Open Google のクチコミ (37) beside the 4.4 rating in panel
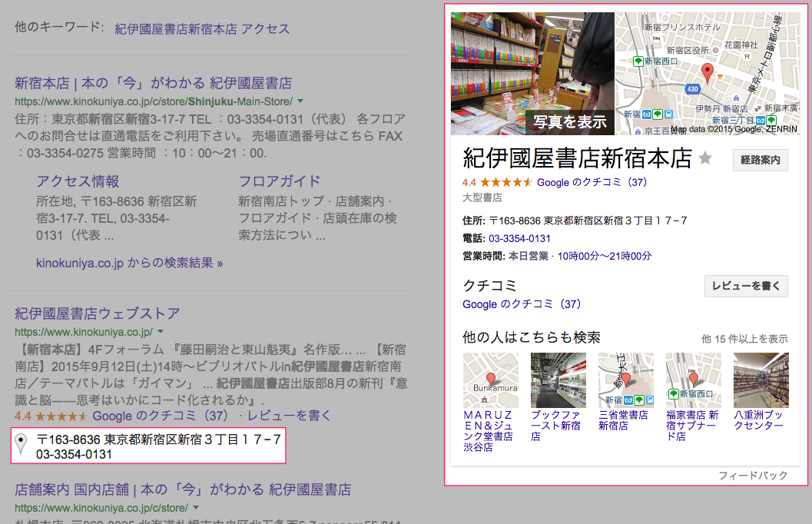 coord(592,182)
